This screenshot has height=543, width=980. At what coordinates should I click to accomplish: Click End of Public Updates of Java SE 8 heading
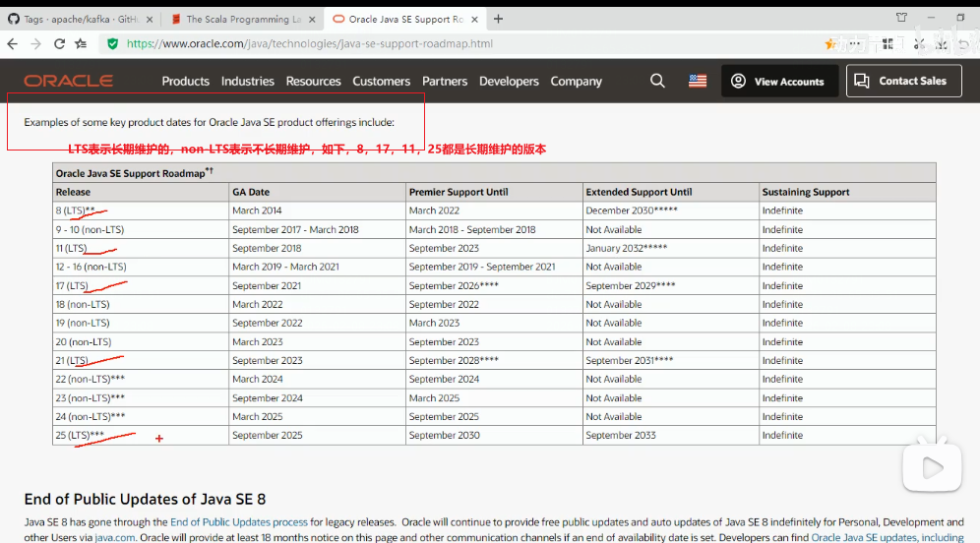[145, 500]
